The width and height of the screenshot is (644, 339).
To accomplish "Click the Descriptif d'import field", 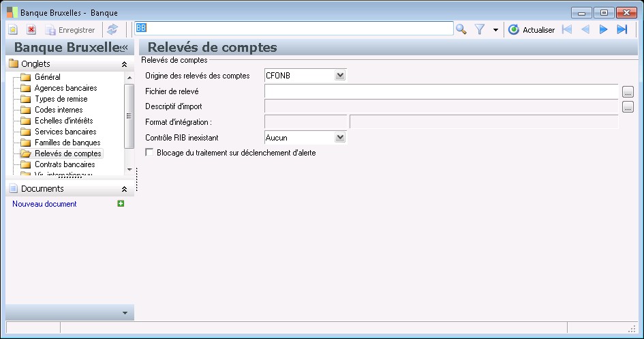I will 441,106.
